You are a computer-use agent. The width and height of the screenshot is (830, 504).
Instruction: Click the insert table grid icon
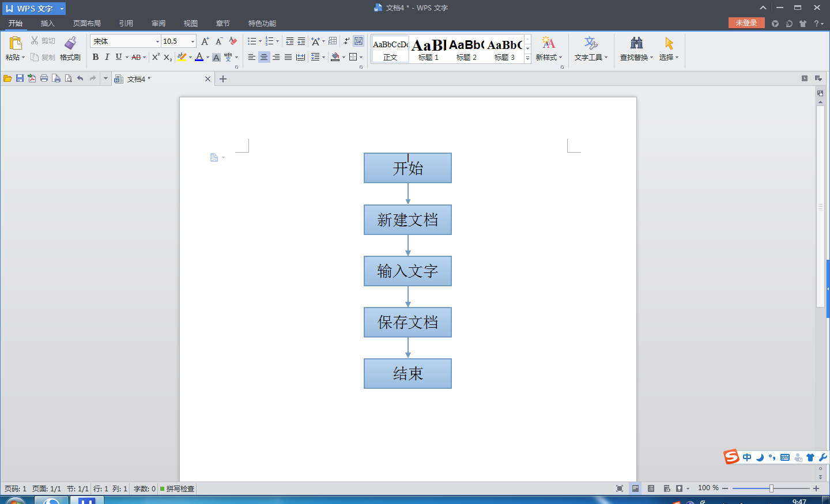coord(333,41)
